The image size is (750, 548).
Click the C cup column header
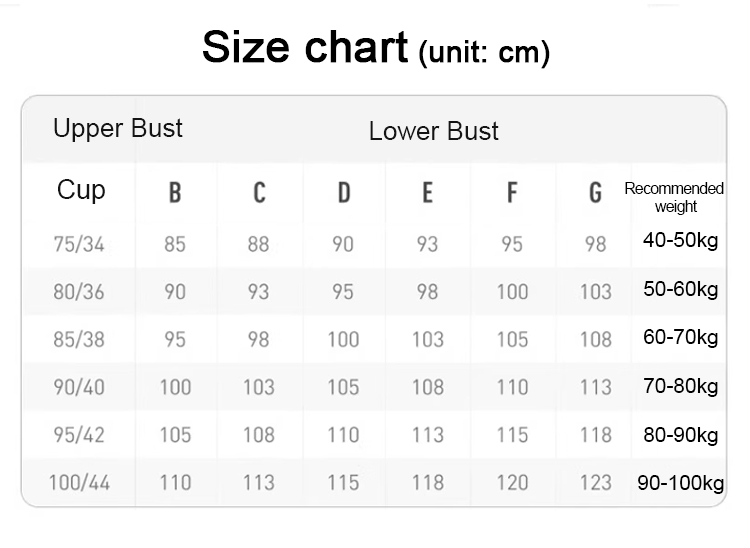click(259, 193)
